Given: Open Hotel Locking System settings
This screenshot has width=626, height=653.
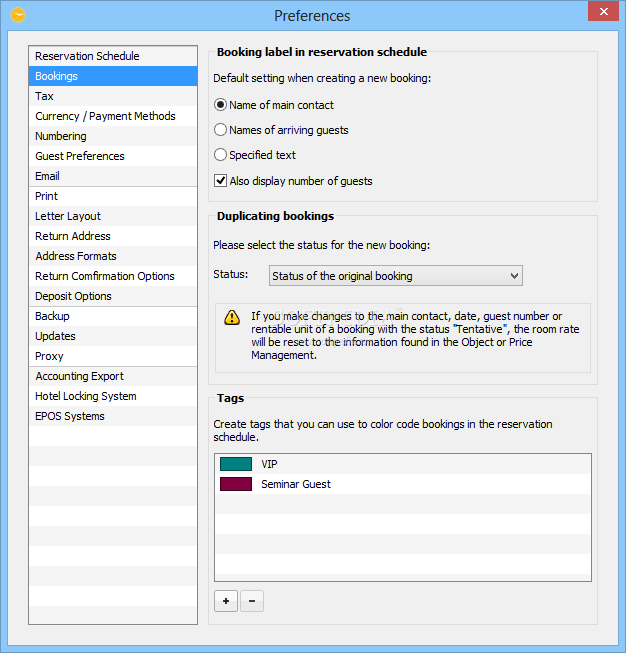Looking at the screenshot, I should [x=113, y=396].
